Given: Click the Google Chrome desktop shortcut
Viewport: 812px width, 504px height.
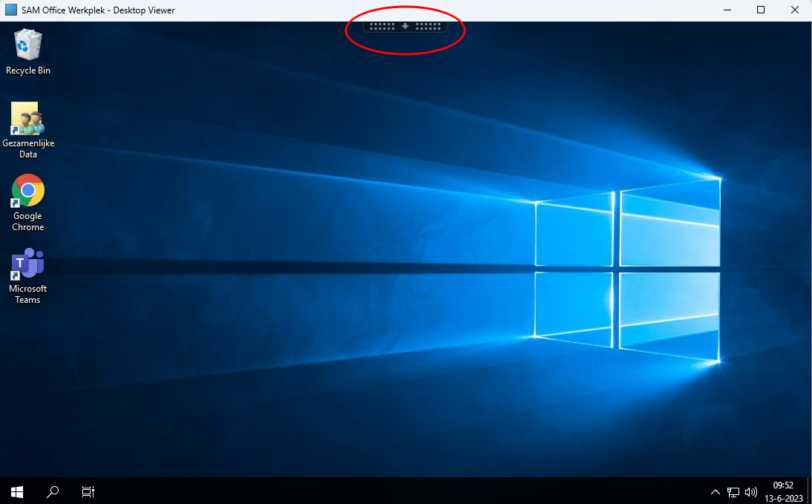Looking at the screenshot, I should [28, 192].
